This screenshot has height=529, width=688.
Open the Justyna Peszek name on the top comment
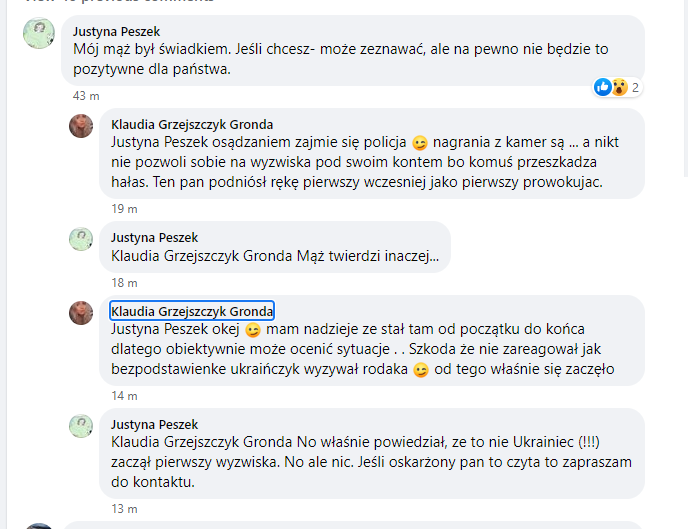(116, 31)
